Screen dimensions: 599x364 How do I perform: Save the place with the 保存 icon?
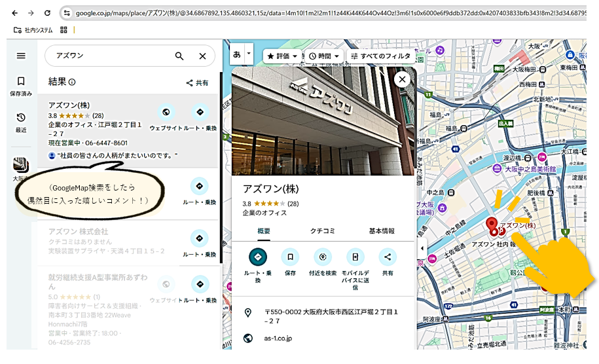click(290, 257)
